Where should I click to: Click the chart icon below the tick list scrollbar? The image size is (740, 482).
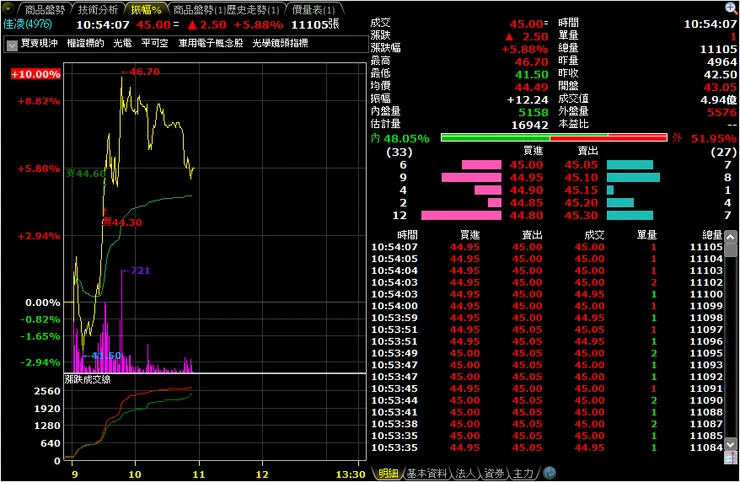731,457
